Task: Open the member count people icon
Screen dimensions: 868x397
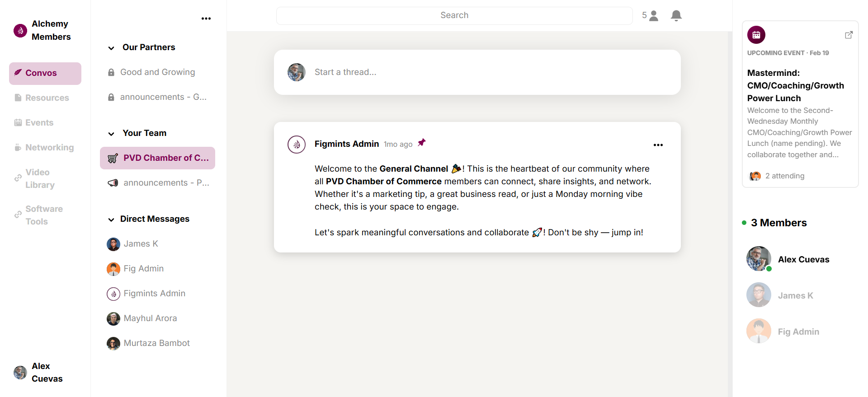Action: pyautogui.click(x=653, y=16)
